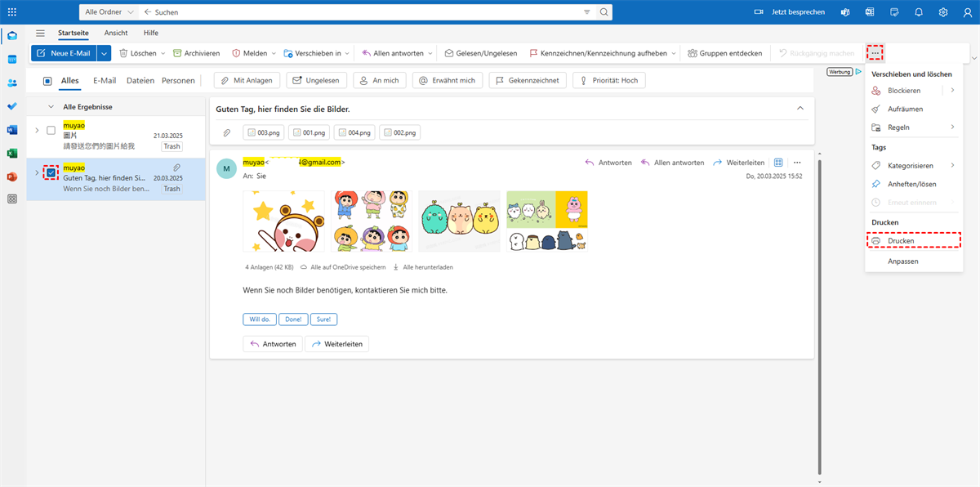Open the To Do checkmark app
Image resolution: width=980 pixels, height=487 pixels.
(12, 106)
